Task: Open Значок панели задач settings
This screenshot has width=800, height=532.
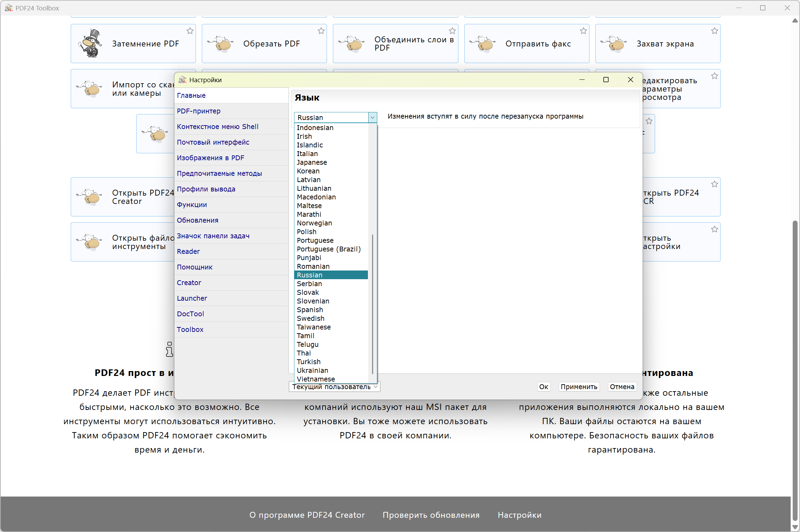Action: click(232, 236)
